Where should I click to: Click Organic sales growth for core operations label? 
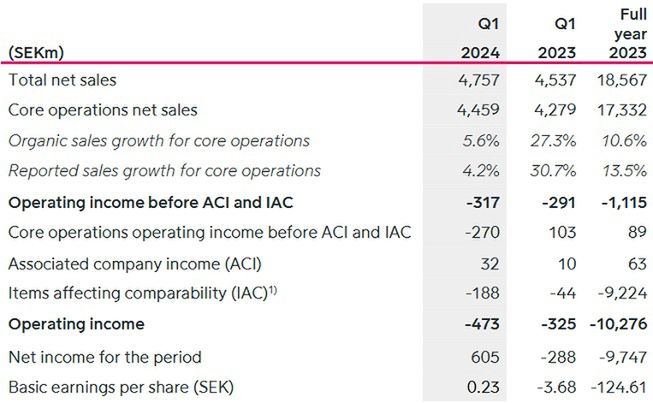point(158,140)
